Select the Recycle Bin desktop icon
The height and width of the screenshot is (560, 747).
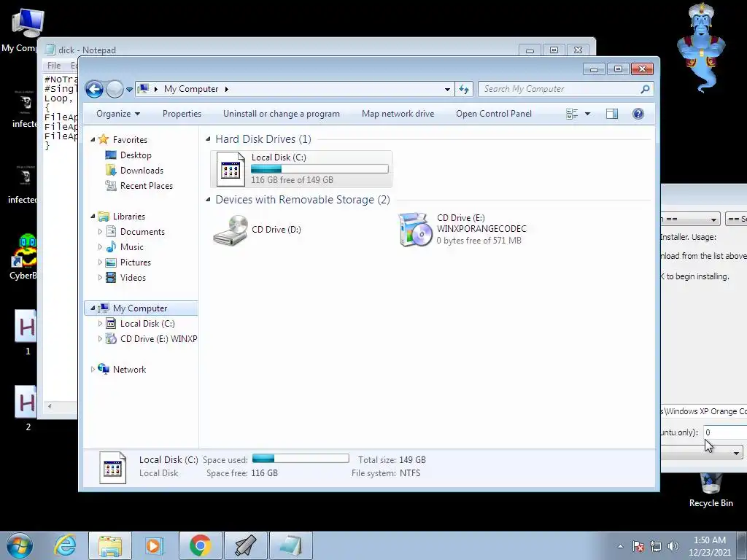coord(711,490)
